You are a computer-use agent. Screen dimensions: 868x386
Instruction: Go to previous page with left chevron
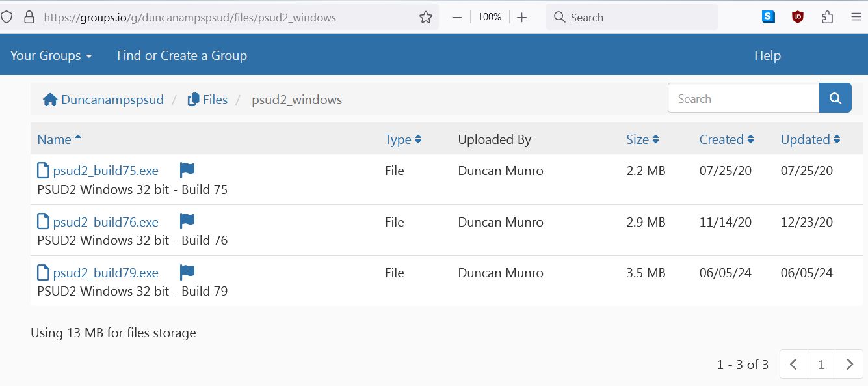[x=794, y=364]
